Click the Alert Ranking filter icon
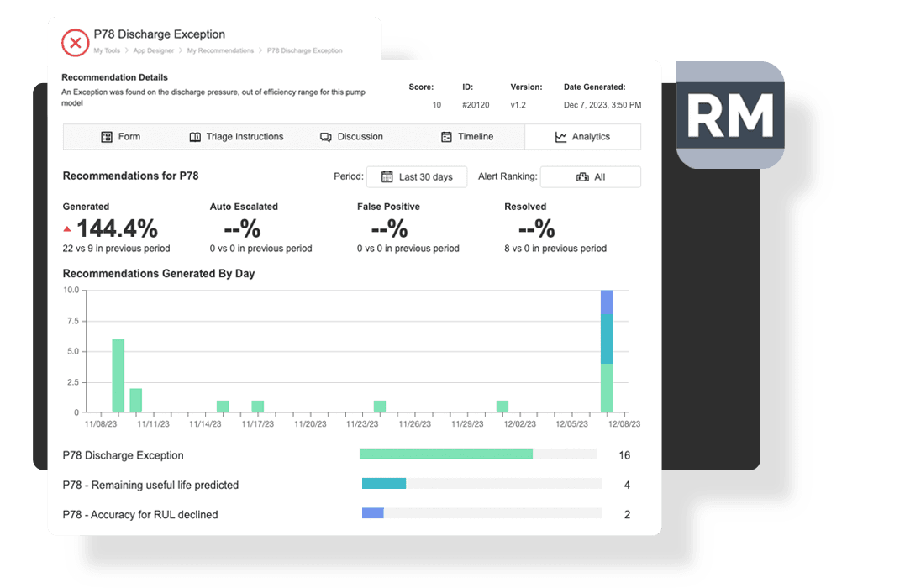The height and width of the screenshot is (588, 905). (582, 177)
